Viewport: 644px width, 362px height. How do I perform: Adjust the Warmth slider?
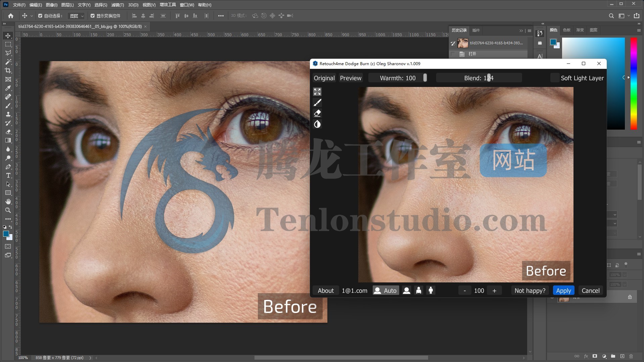(x=398, y=78)
